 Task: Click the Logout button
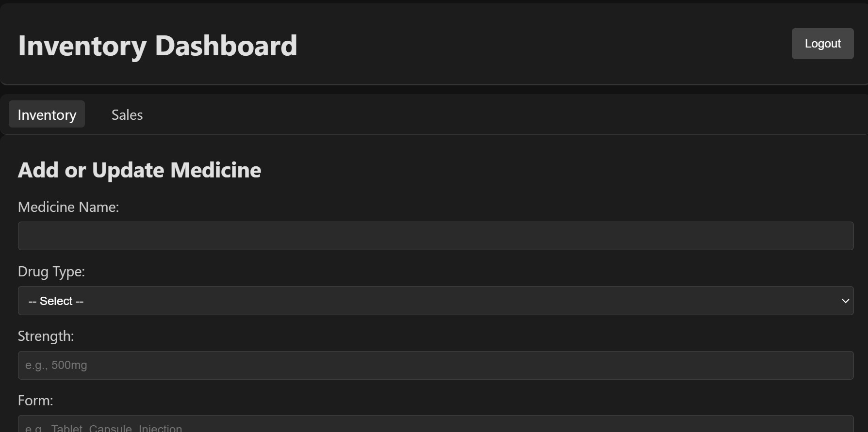click(x=822, y=44)
